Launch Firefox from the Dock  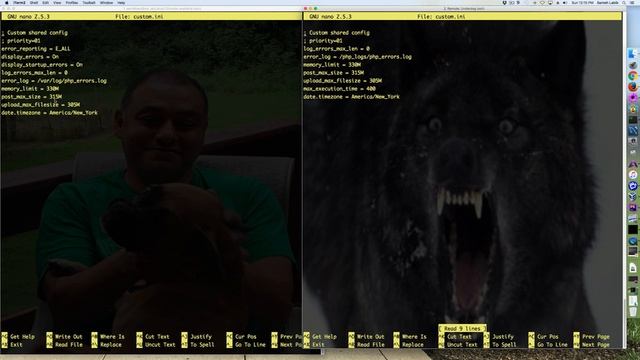(x=633, y=87)
